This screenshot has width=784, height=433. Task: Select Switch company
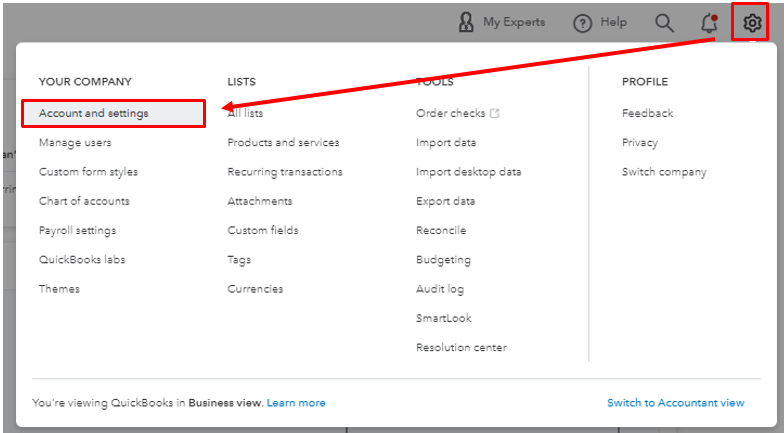click(x=664, y=172)
